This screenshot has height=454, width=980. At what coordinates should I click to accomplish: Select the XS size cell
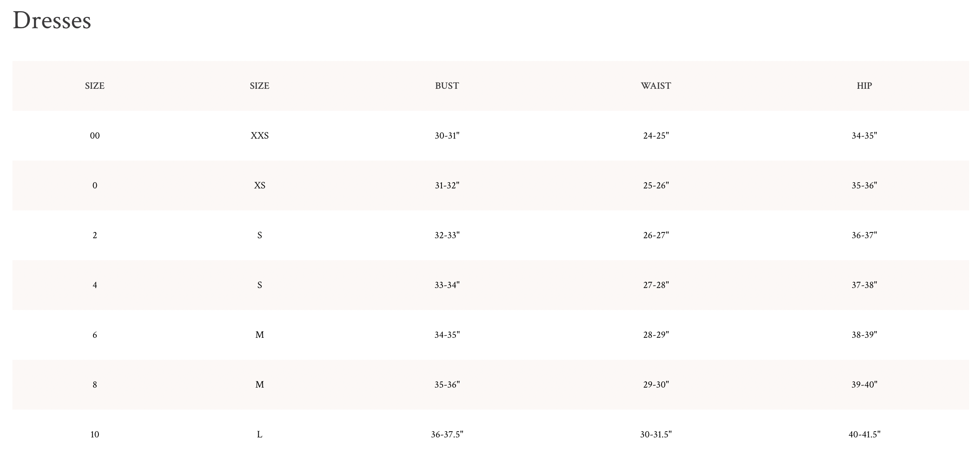click(x=260, y=186)
